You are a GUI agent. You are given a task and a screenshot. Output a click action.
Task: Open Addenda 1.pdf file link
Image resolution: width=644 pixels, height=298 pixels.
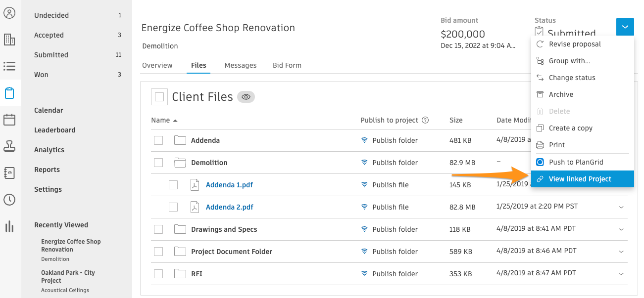(230, 185)
